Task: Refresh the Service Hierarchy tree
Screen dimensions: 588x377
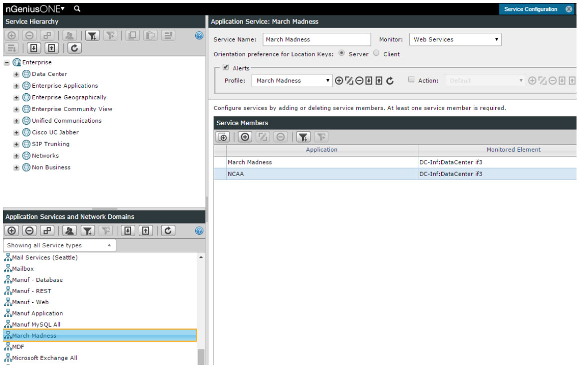Action: [x=74, y=48]
